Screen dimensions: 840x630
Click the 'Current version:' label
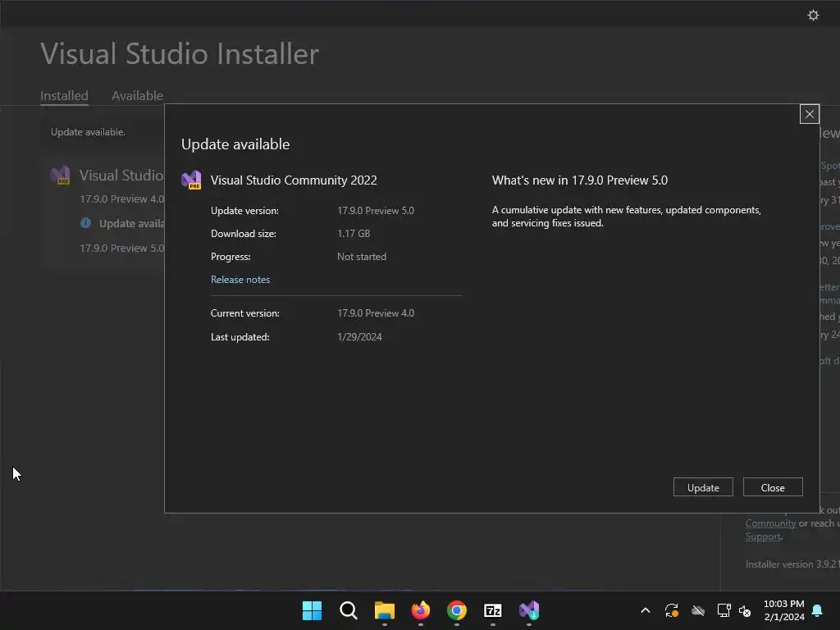pos(244,313)
